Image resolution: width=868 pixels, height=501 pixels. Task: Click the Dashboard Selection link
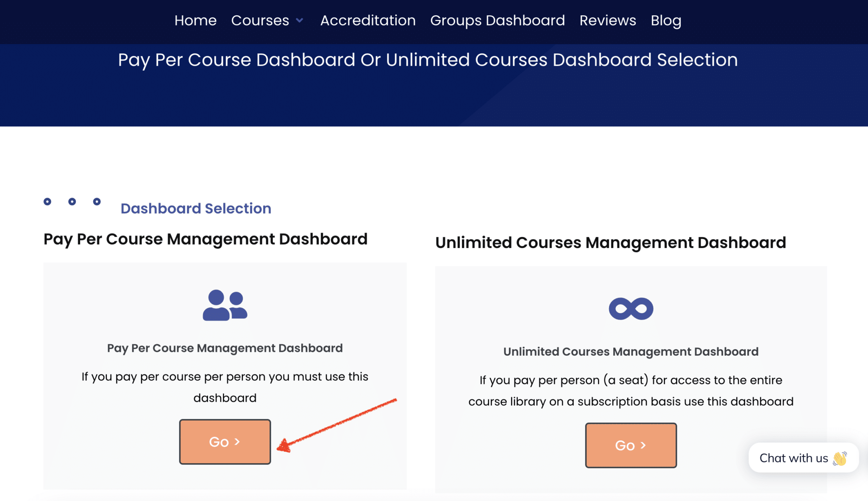pyautogui.click(x=196, y=208)
